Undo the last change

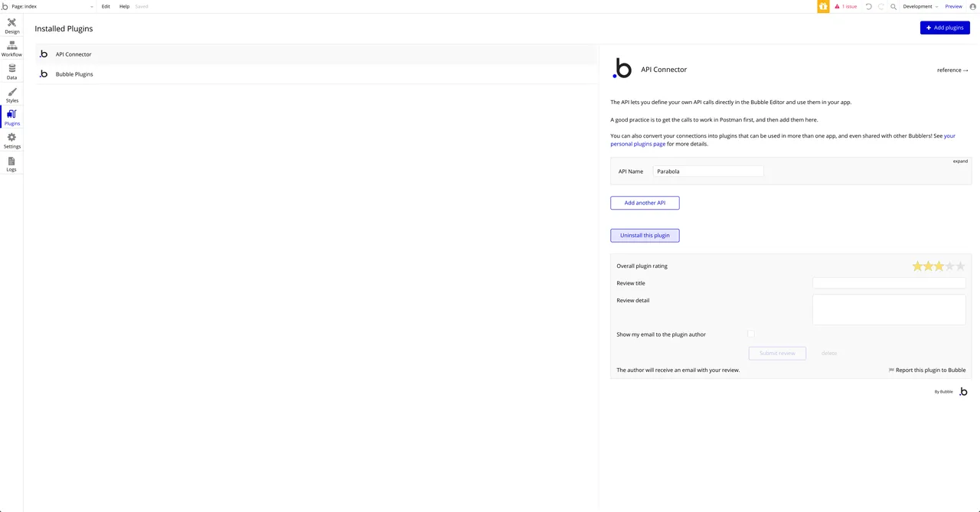868,6
